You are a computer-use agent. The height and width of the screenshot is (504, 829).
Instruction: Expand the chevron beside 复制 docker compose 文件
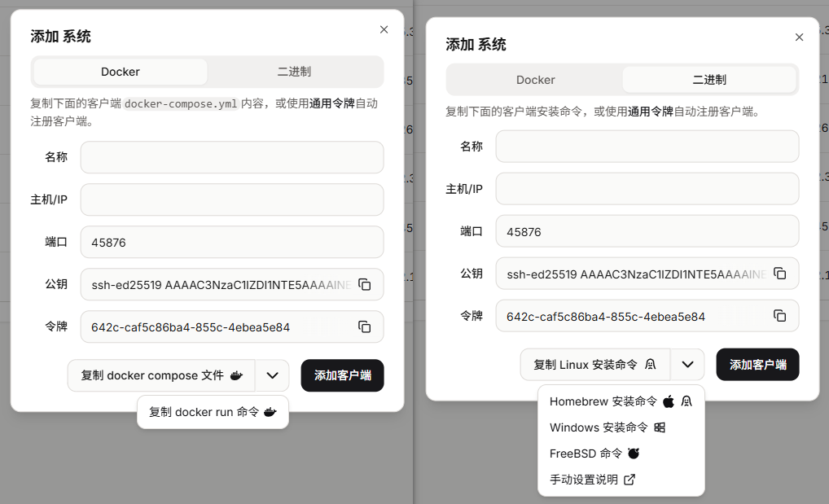272,375
